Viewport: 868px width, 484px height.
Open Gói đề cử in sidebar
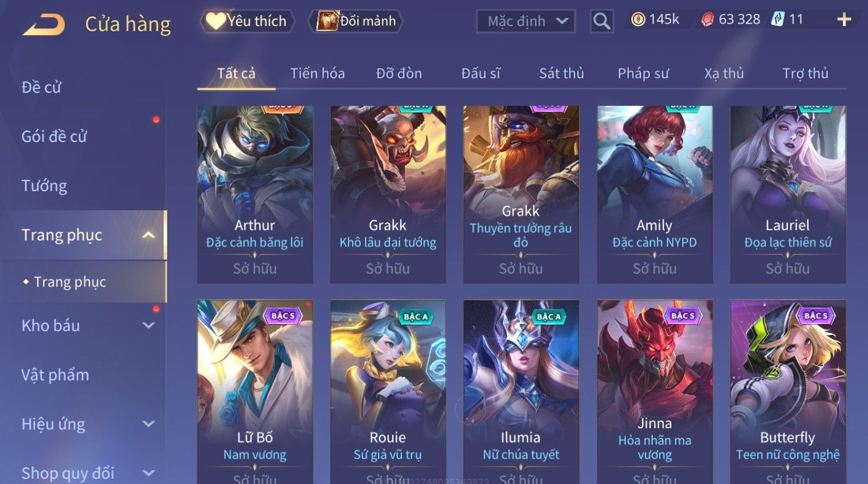(54, 137)
